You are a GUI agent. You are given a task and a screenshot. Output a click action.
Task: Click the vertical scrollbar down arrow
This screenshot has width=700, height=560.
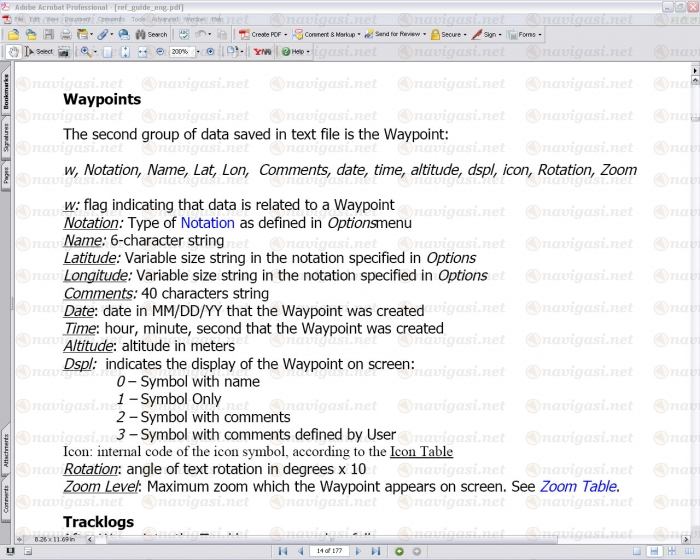(694, 535)
